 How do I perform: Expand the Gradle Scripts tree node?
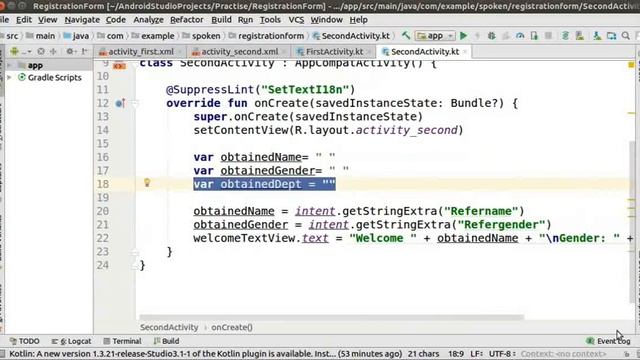click(x=9, y=78)
